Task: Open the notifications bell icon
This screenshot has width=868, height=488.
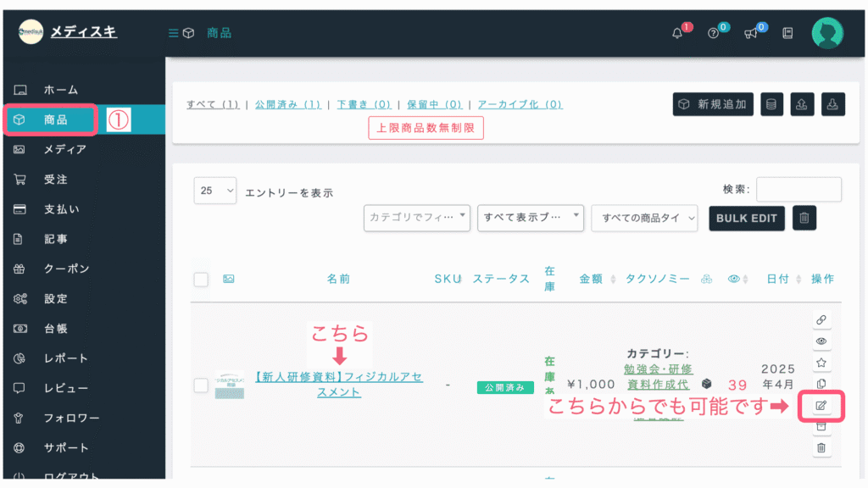Action: coord(677,33)
